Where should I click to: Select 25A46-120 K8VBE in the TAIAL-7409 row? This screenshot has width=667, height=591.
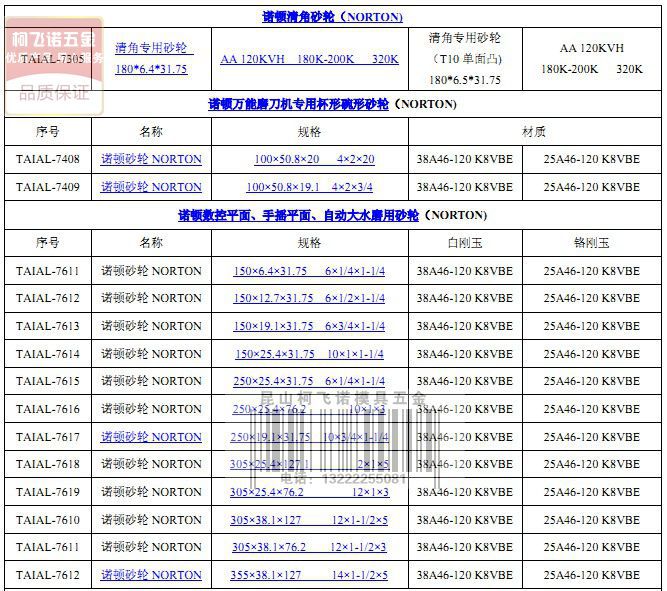point(592,187)
